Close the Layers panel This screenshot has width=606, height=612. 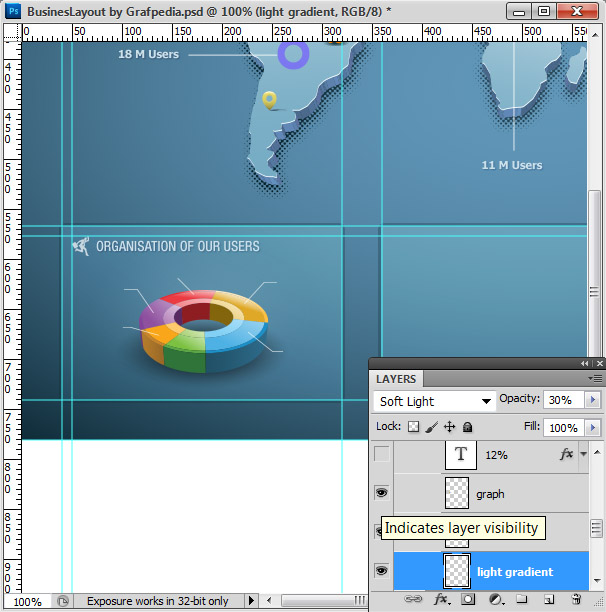(x=600, y=363)
